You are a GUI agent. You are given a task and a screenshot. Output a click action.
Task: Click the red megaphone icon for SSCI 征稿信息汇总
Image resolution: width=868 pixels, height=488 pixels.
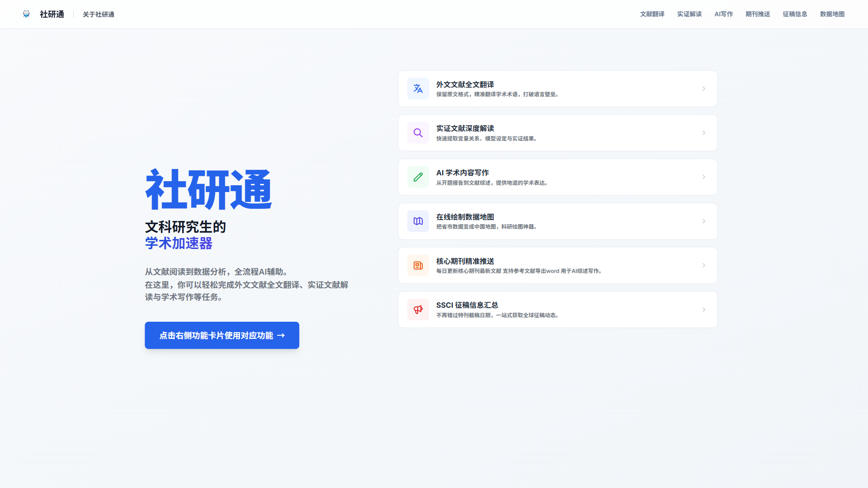pos(418,310)
